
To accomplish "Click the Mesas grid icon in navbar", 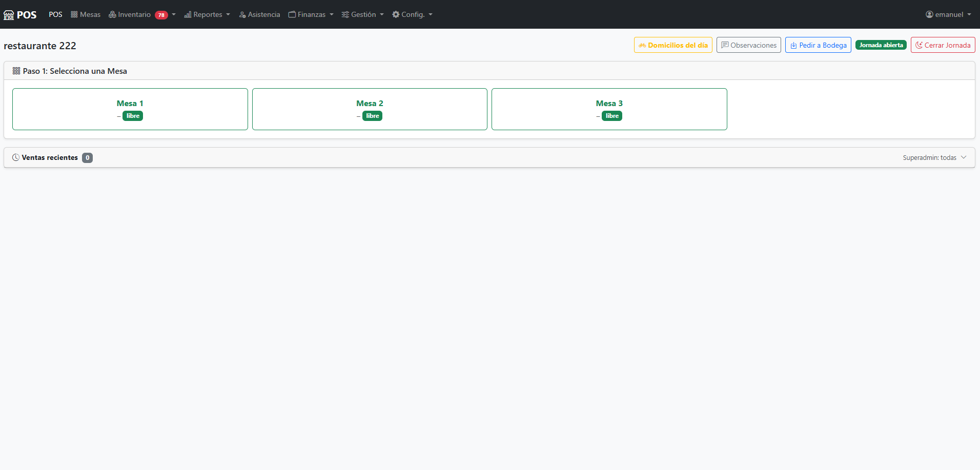I will click(74, 14).
